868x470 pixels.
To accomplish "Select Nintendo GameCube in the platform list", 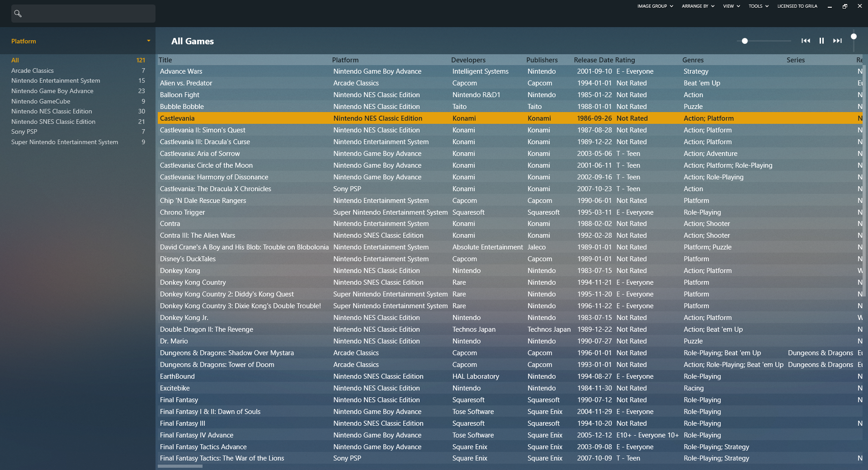I will pyautogui.click(x=41, y=101).
